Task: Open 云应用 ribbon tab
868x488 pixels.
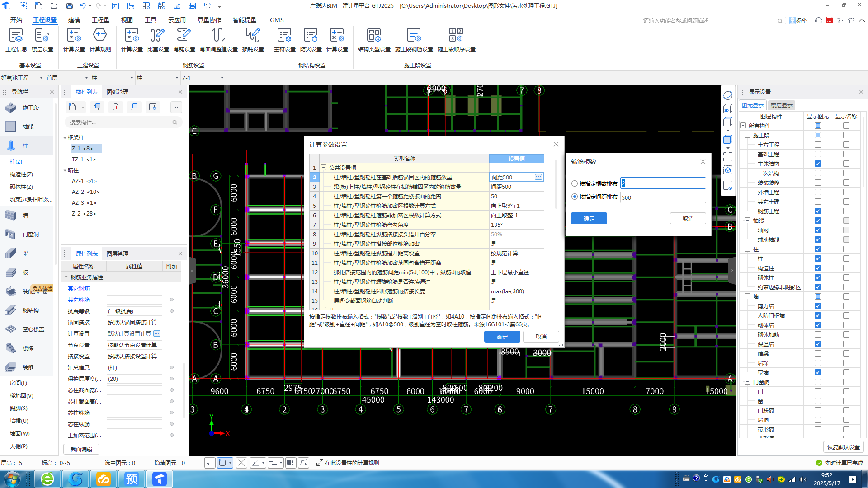Action: click(177, 20)
